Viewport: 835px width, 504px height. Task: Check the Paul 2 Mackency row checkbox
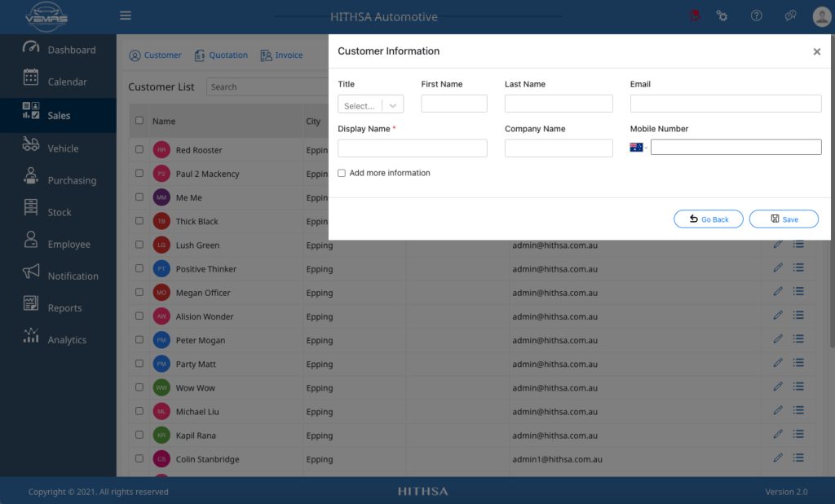(139, 173)
